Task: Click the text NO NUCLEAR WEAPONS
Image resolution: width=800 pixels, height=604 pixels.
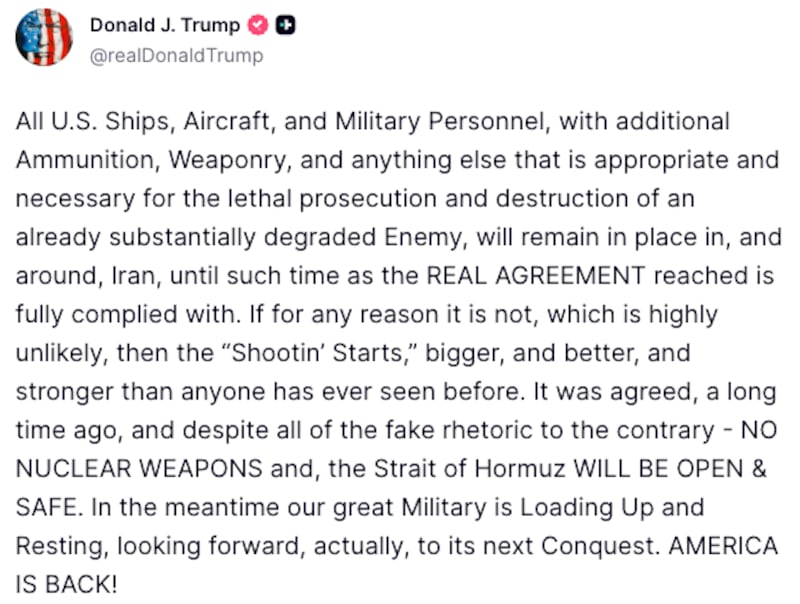Action: point(142,469)
